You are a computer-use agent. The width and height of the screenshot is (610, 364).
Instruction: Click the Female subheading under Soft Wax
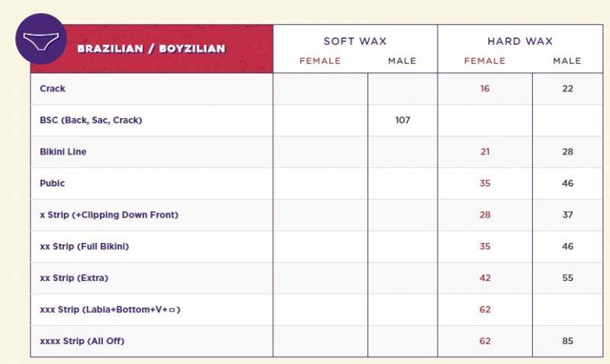click(x=320, y=61)
